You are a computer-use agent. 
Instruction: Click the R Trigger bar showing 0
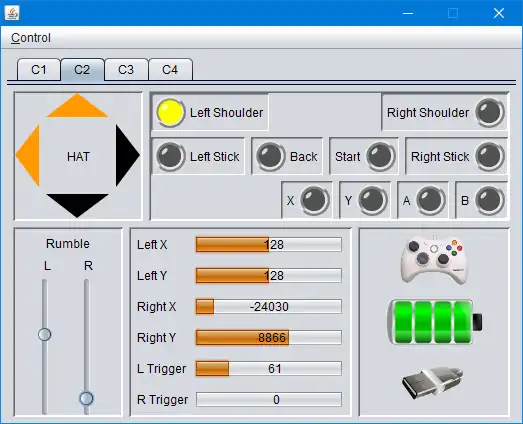(269, 400)
